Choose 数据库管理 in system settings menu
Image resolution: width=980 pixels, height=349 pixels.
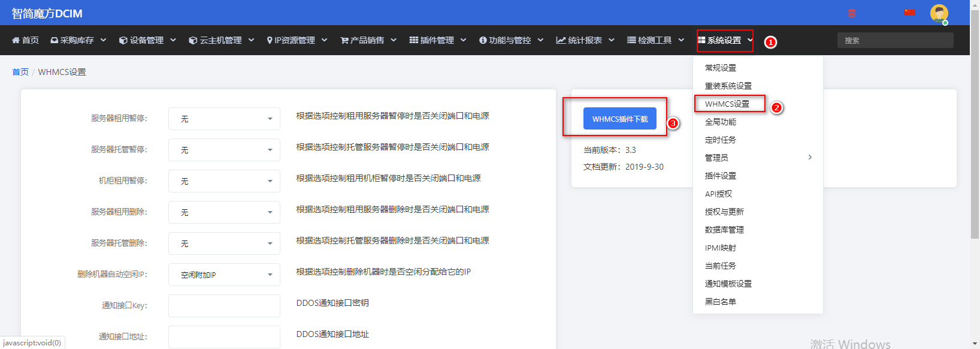point(724,230)
